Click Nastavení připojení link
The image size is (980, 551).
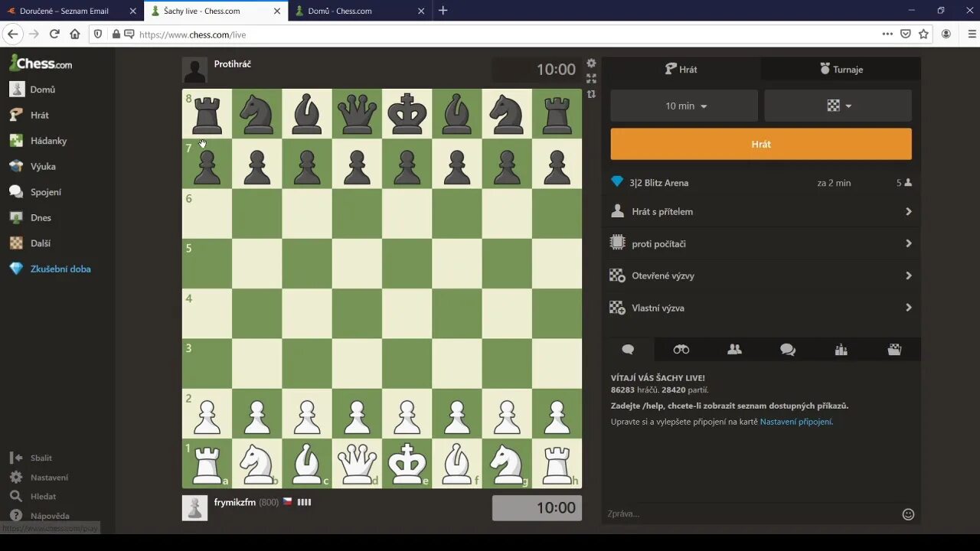(795, 422)
